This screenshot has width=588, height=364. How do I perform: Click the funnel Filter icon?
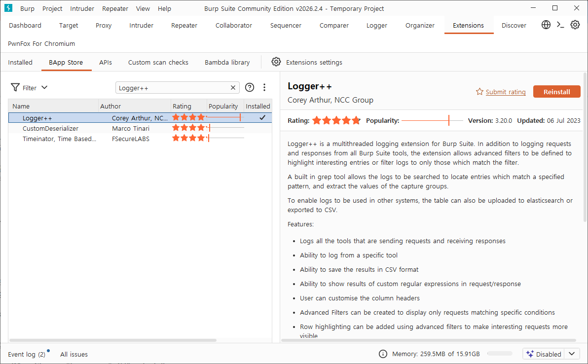(15, 87)
